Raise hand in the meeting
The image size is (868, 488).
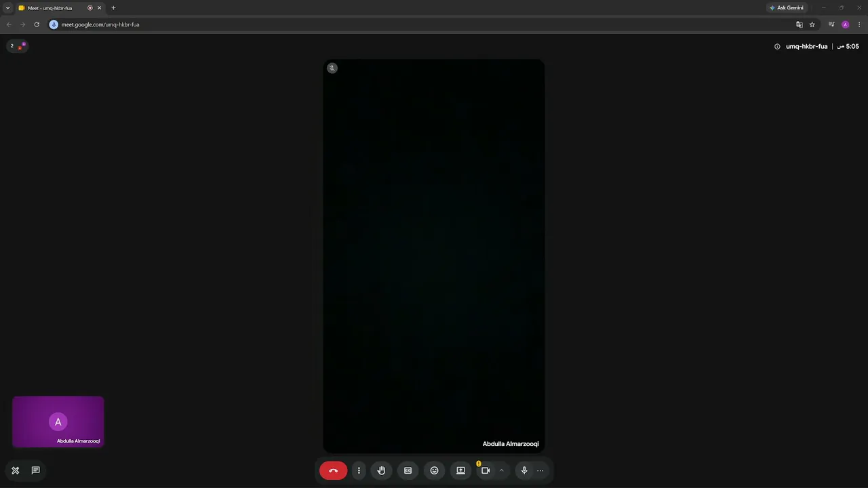click(381, 470)
